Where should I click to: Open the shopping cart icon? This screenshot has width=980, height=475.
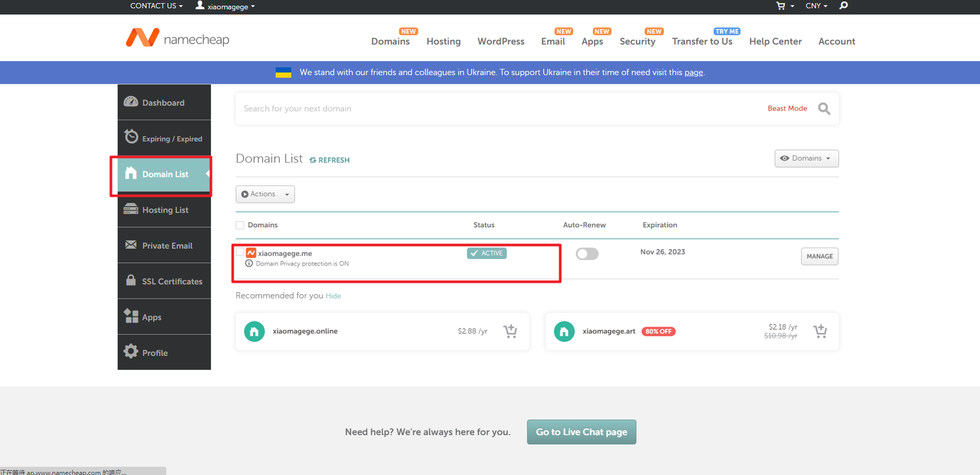click(x=781, y=6)
